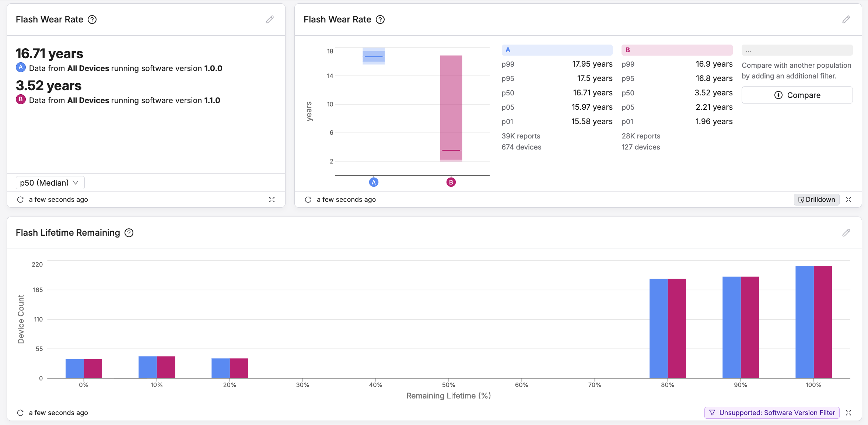
Task: Expand the left Flash Wear Rate card fullscreen
Action: click(x=272, y=200)
